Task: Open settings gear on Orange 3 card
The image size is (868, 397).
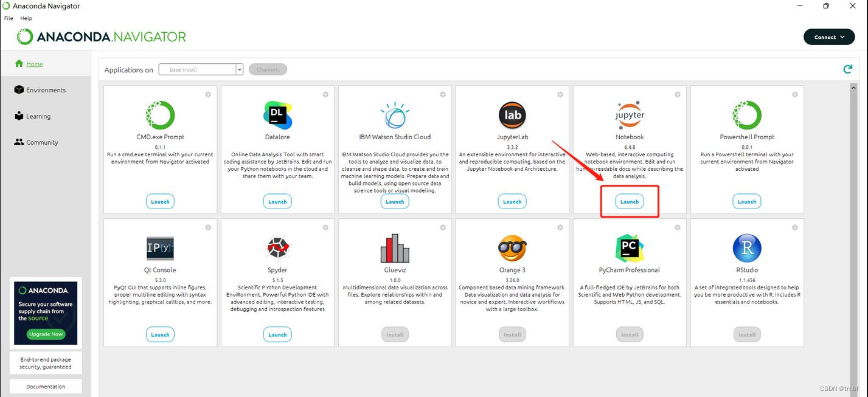Action: [x=560, y=228]
